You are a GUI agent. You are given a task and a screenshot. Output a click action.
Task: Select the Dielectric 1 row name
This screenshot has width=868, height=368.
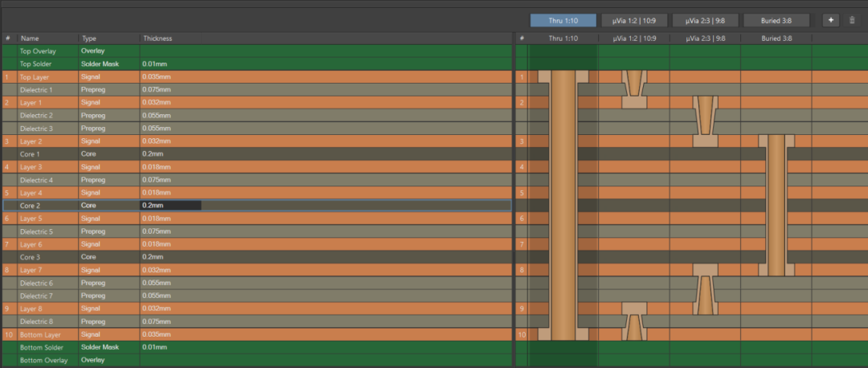(36, 90)
